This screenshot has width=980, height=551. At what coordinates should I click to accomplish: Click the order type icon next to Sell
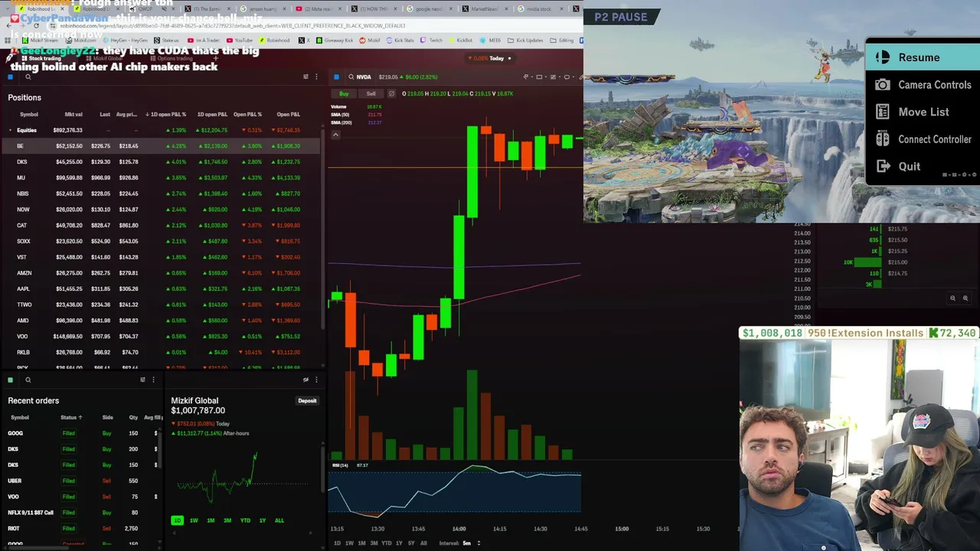pyautogui.click(x=391, y=94)
